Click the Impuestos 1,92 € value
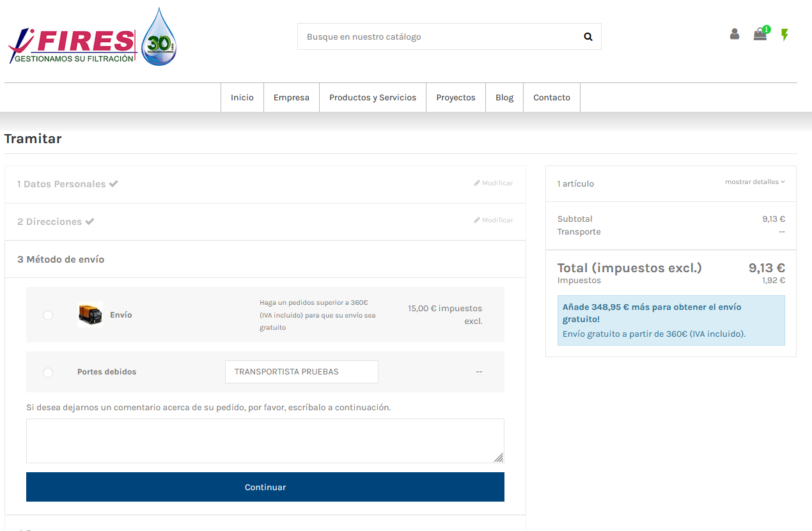This screenshot has width=812, height=531. coord(774,281)
